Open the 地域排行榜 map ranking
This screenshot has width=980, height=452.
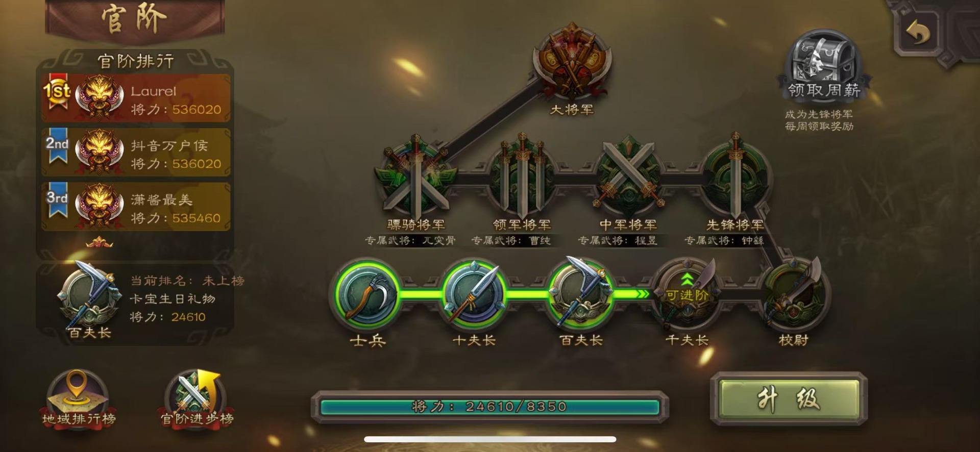78,399
